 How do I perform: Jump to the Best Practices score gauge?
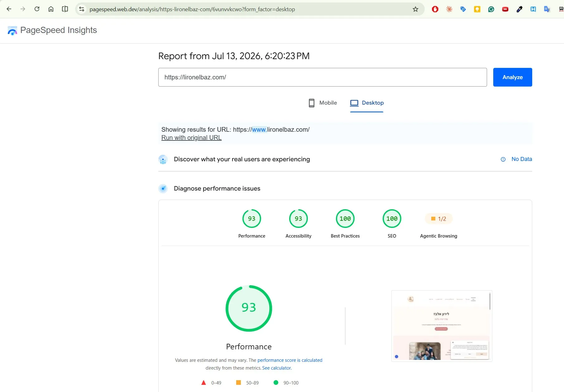345,219
